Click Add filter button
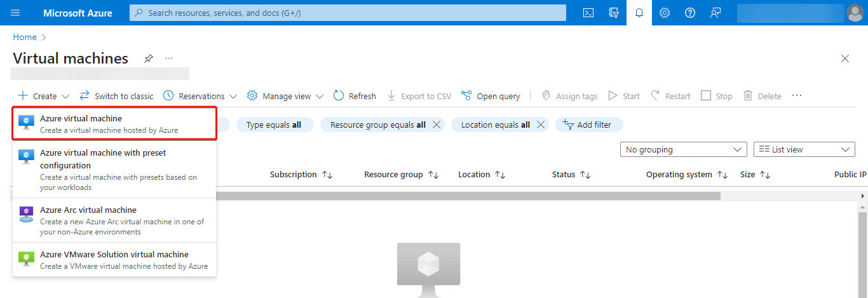The height and width of the screenshot is (298, 868). pos(589,125)
